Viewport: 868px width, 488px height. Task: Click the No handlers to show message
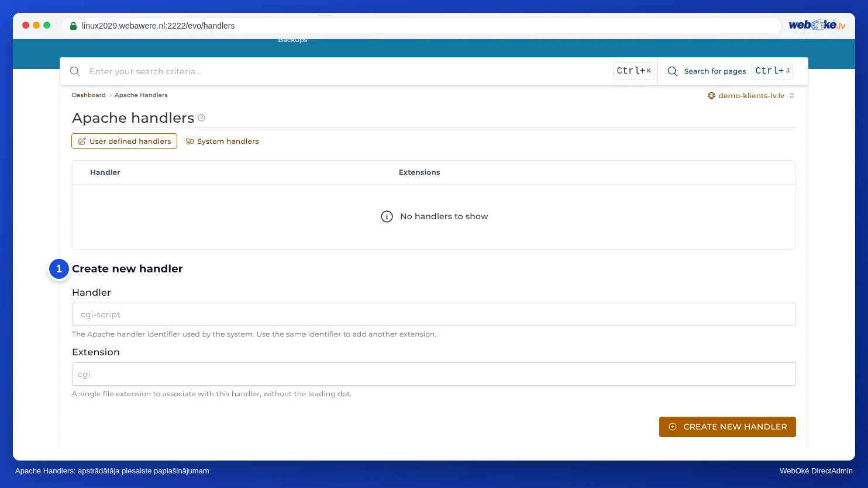point(444,216)
